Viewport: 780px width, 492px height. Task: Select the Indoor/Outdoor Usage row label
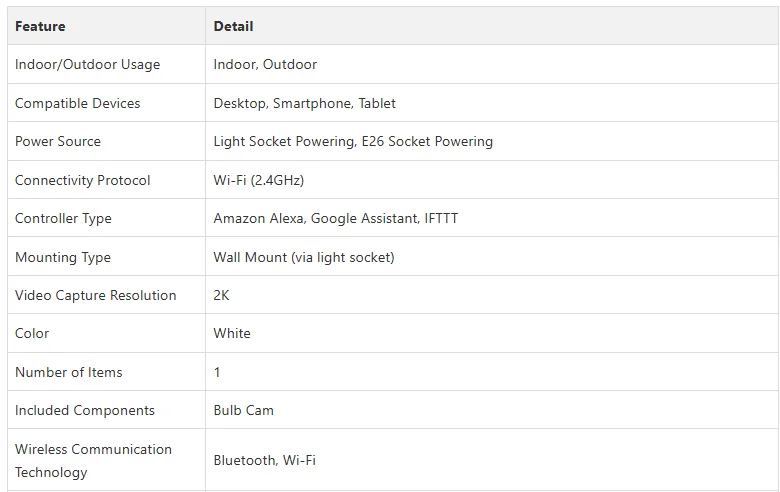(87, 64)
